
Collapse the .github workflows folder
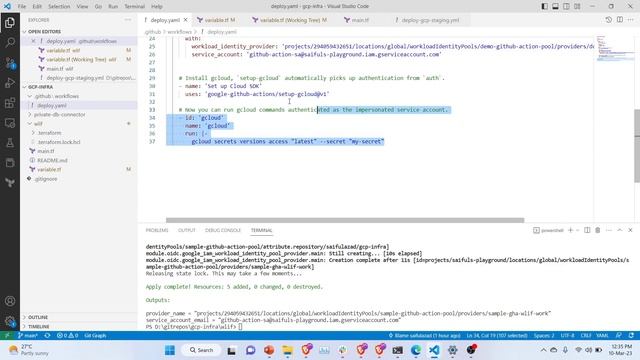tap(78, 96)
